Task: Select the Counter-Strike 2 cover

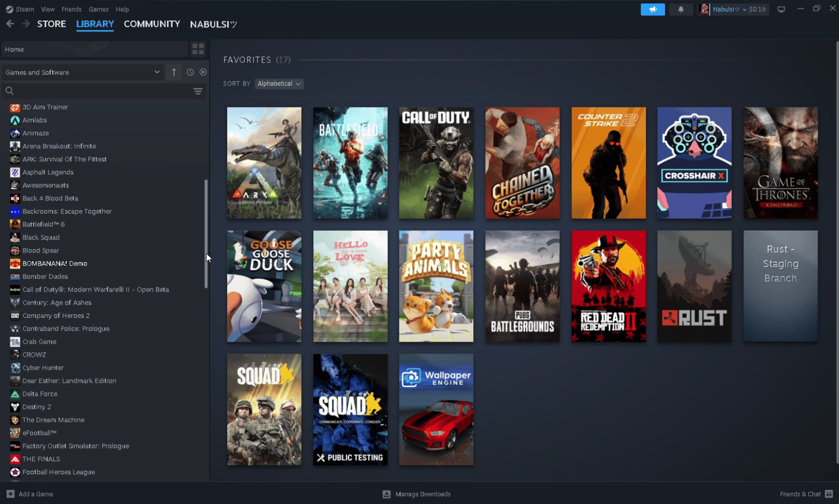Action: point(609,163)
